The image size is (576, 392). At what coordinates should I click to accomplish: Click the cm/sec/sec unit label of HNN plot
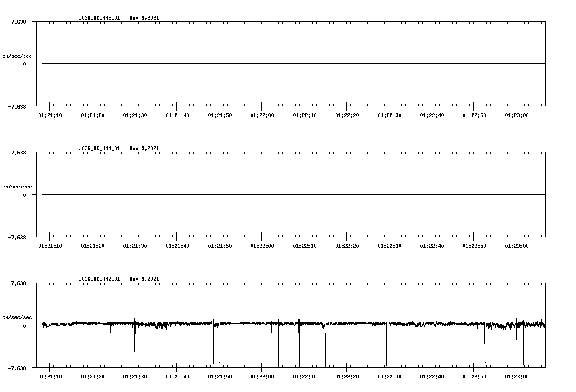pos(17,187)
